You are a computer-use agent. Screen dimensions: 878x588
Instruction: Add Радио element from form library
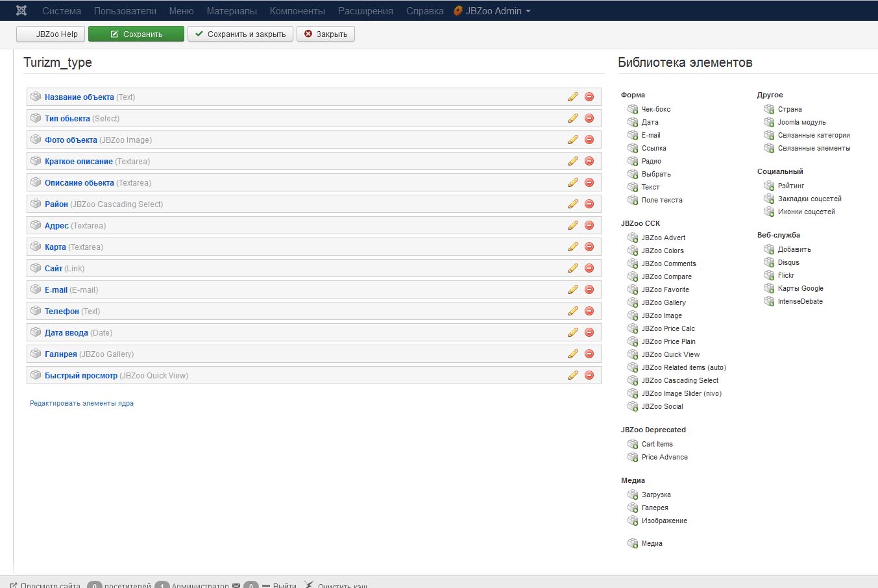[651, 161]
